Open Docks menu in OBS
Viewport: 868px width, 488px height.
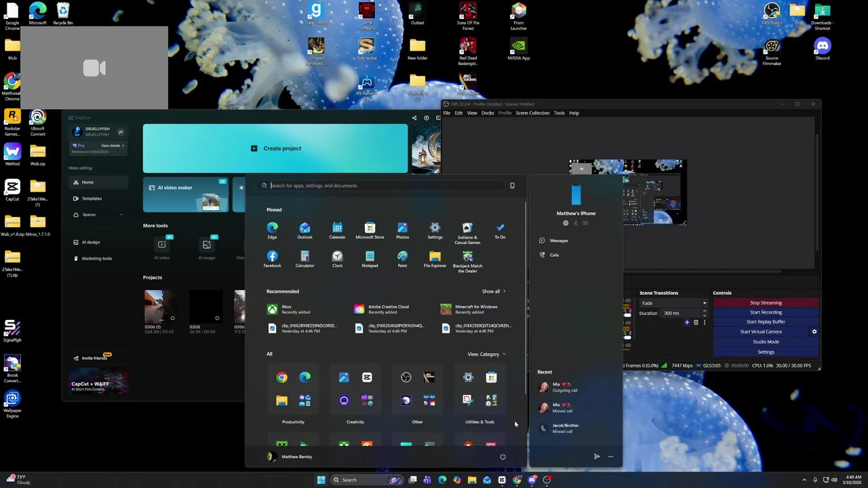(x=488, y=113)
